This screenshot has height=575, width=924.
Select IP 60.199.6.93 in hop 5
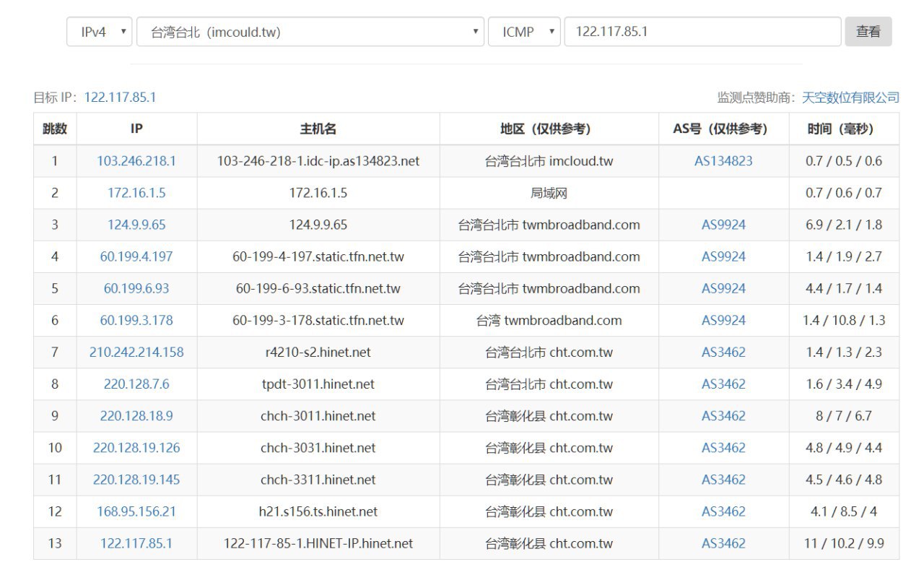click(136, 288)
